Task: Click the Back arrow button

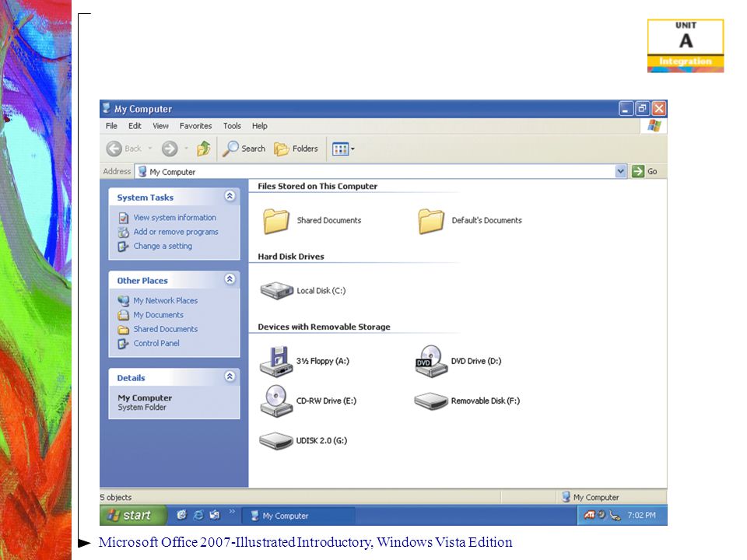Action: pos(114,149)
